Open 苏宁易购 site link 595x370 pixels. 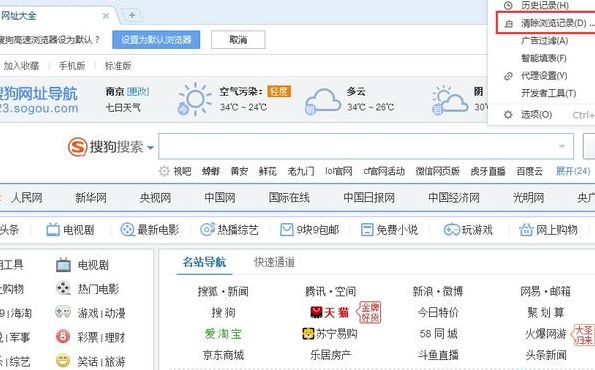(x=330, y=334)
